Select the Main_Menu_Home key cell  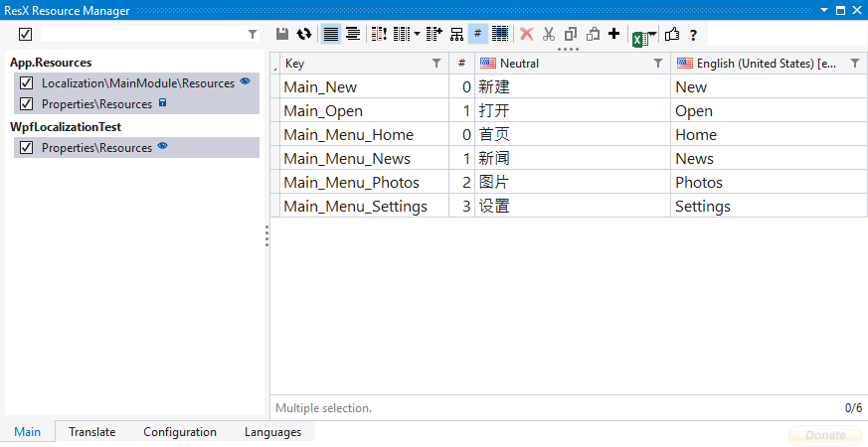coord(364,134)
